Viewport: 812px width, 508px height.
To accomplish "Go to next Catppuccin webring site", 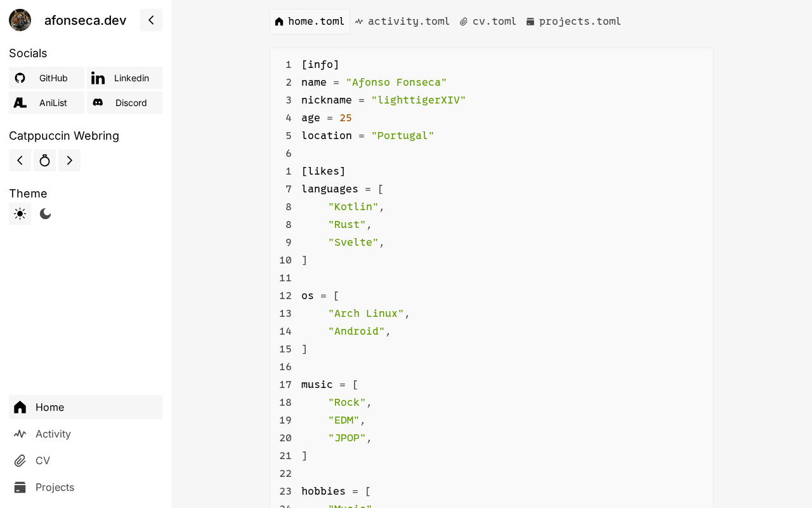I will tap(69, 161).
